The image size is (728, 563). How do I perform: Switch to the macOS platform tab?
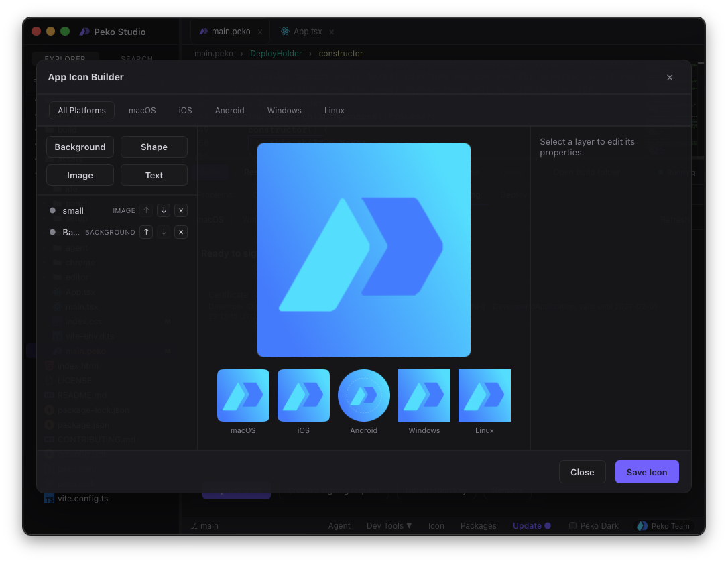click(142, 111)
